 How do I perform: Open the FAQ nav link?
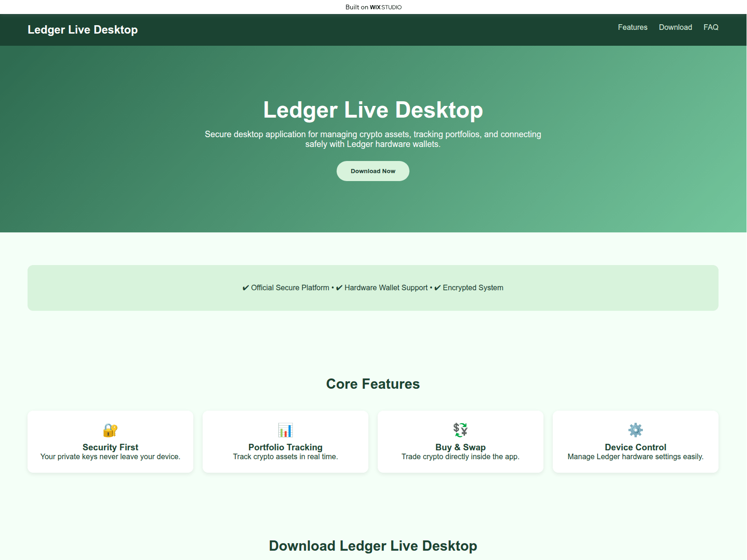click(711, 27)
